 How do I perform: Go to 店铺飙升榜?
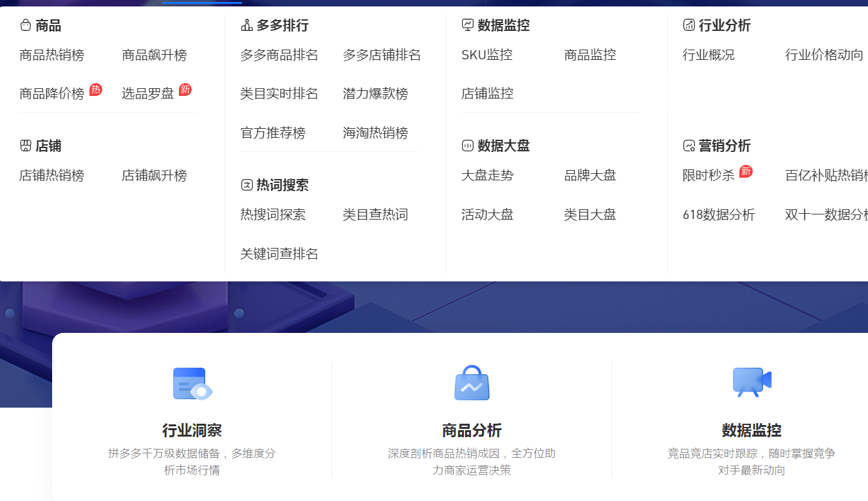[154, 176]
